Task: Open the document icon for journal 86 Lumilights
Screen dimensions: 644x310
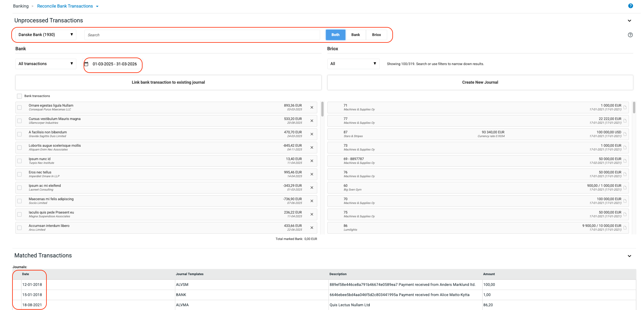Action: [x=625, y=228]
